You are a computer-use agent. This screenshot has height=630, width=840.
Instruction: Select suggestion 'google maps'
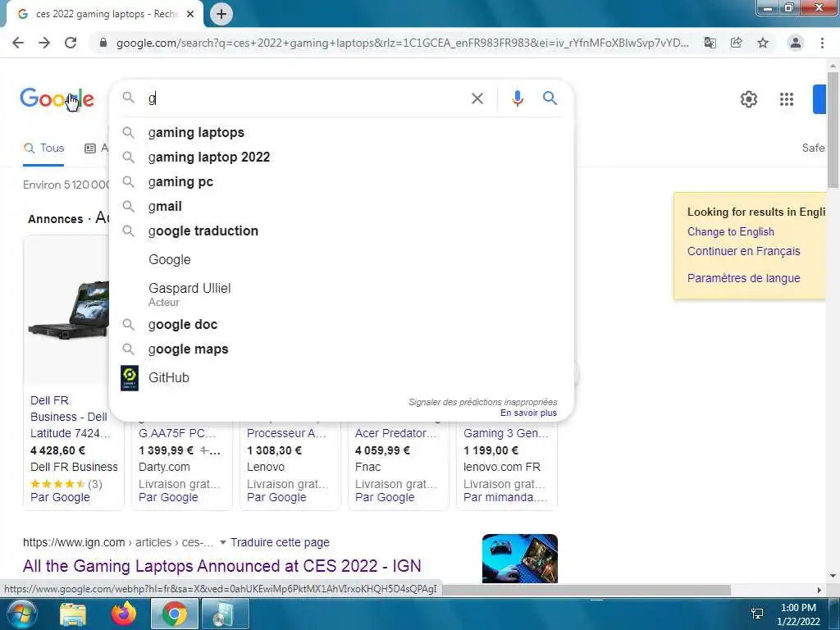tap(341, 349)
